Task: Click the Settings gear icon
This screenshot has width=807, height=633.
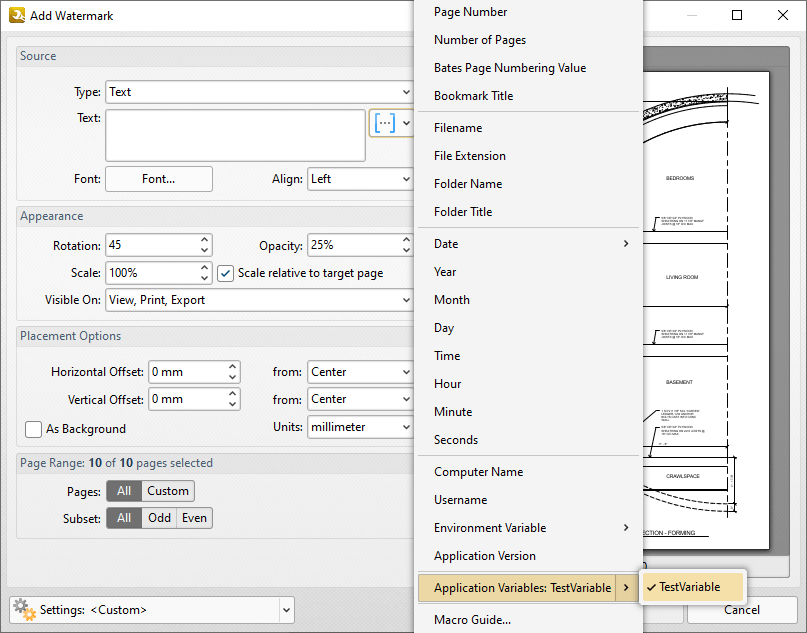Action: pos(24,609)
